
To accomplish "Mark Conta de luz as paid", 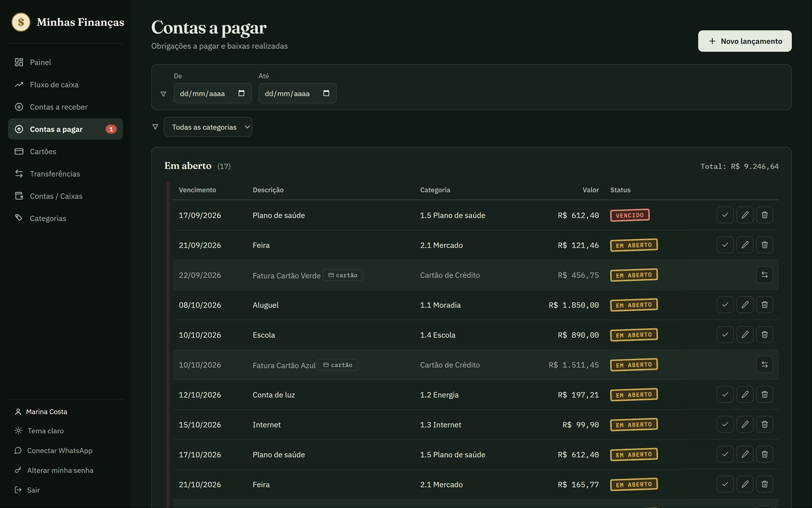I will tap(725, 395).
